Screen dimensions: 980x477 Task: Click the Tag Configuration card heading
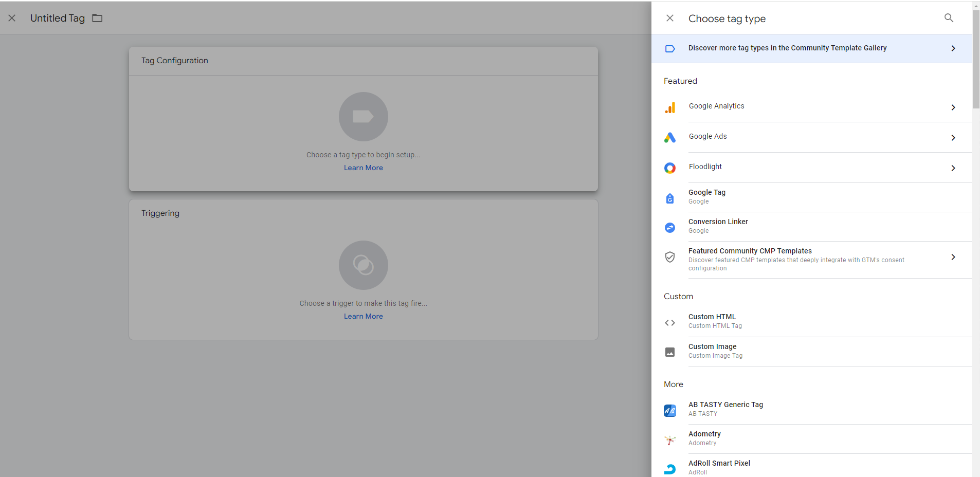(x=175, y=61)
